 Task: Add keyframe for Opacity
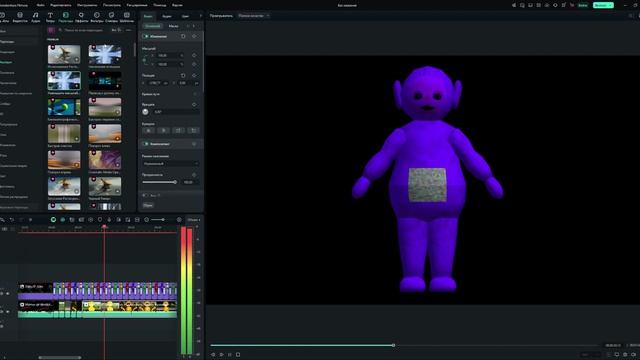[194, 175]
